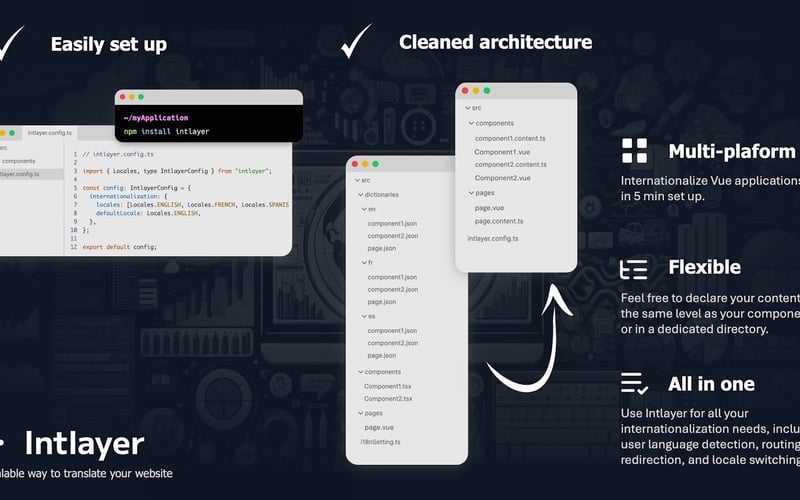
Task: Open page.json under the es folder
Action: [x=382, y=356]
